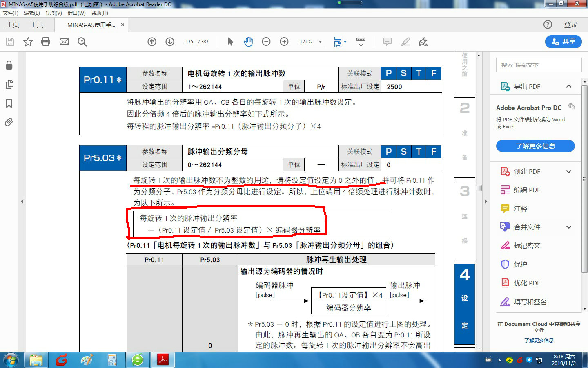Expand the 创建 PDF options
This screenshot has height=368, width=588.
(569, 172)
